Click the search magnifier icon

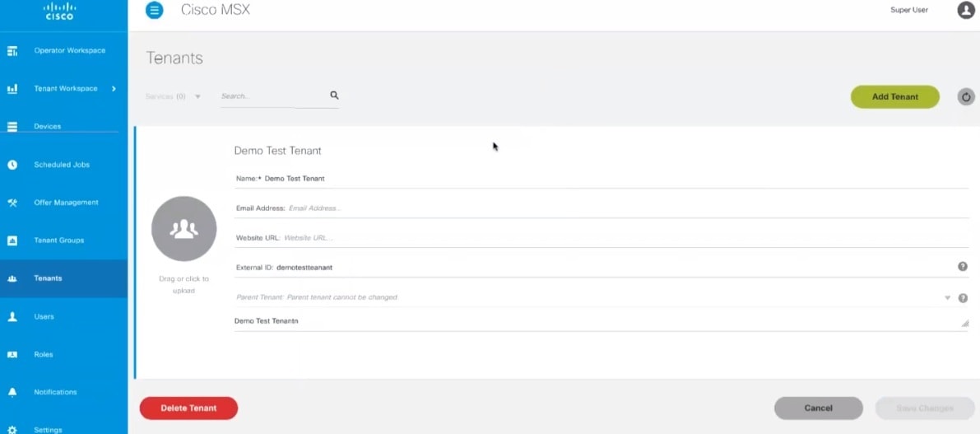(x=334, y=96)
